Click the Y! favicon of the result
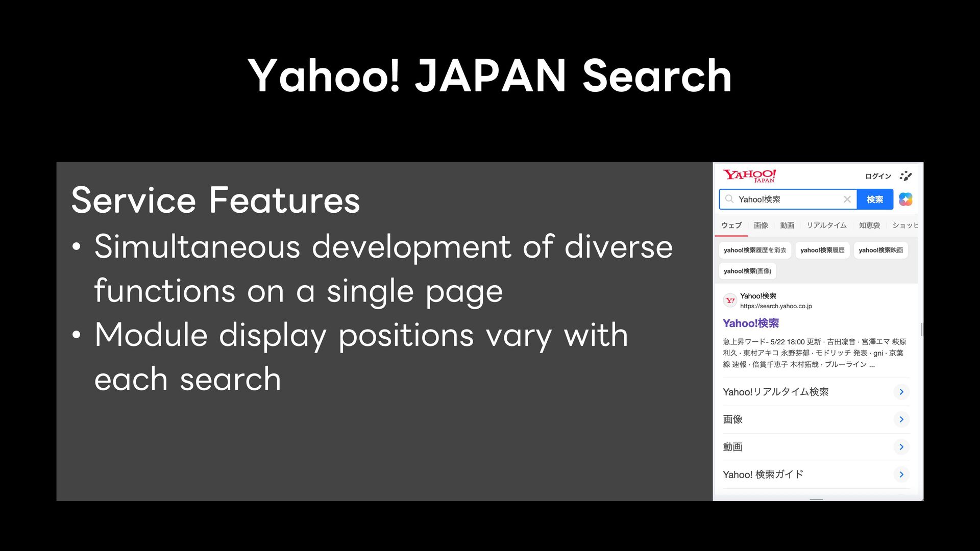This screenshot has width=980, height=551. tap(730, 300)
